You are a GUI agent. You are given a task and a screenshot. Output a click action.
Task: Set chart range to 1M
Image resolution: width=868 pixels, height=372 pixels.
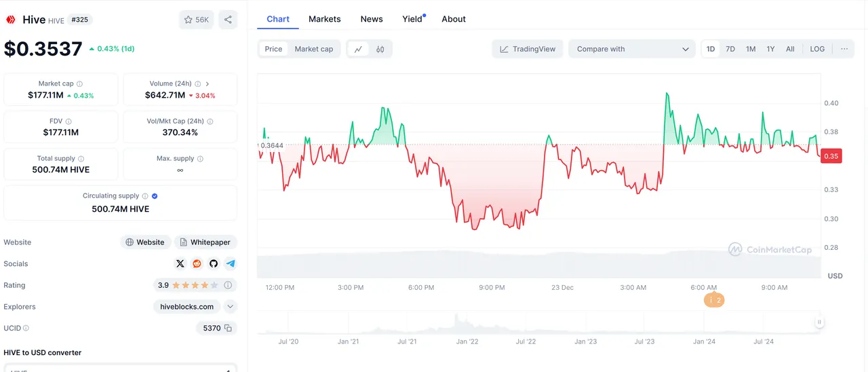click(x=751, y=49)
